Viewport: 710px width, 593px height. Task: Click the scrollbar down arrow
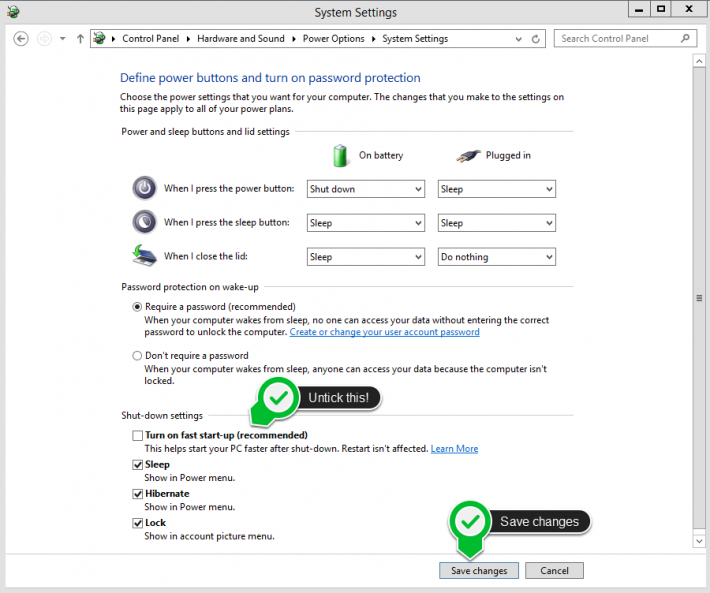point(699,541)
